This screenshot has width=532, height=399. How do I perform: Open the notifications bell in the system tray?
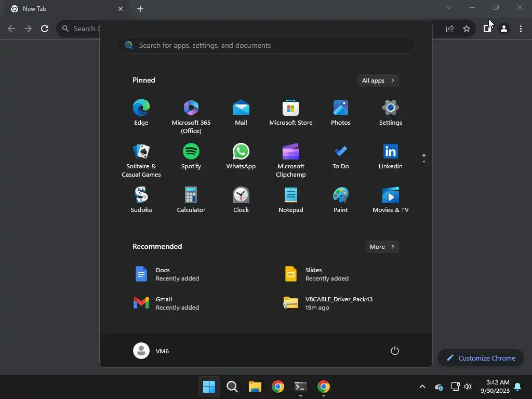click(x=518, y=387)
